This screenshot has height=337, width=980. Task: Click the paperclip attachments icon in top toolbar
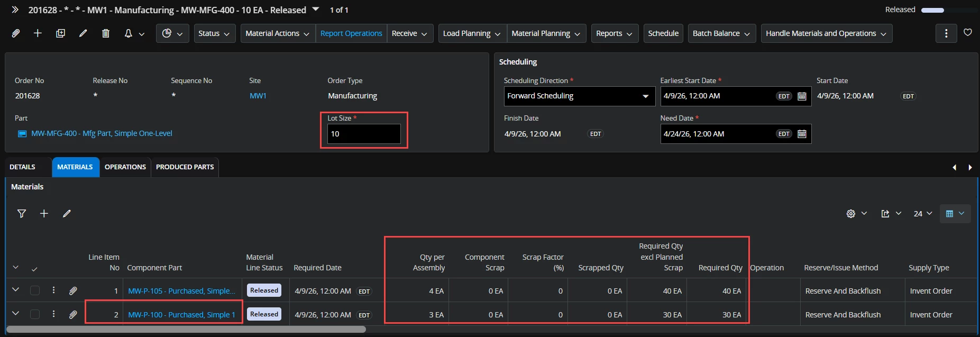pyautogui.click(x=16, y=33)
